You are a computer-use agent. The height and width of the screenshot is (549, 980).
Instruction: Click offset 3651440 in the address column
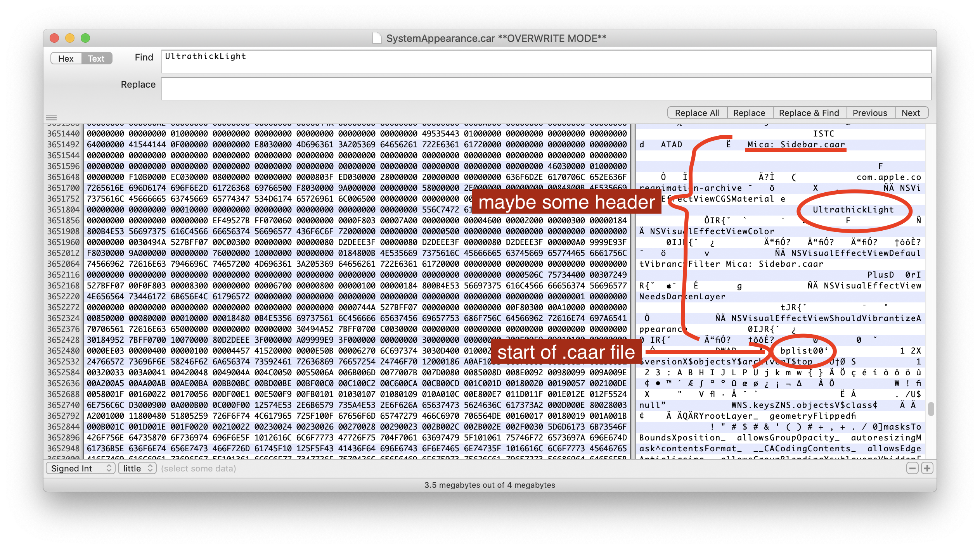pyautogui.click(x=63, y=134)
